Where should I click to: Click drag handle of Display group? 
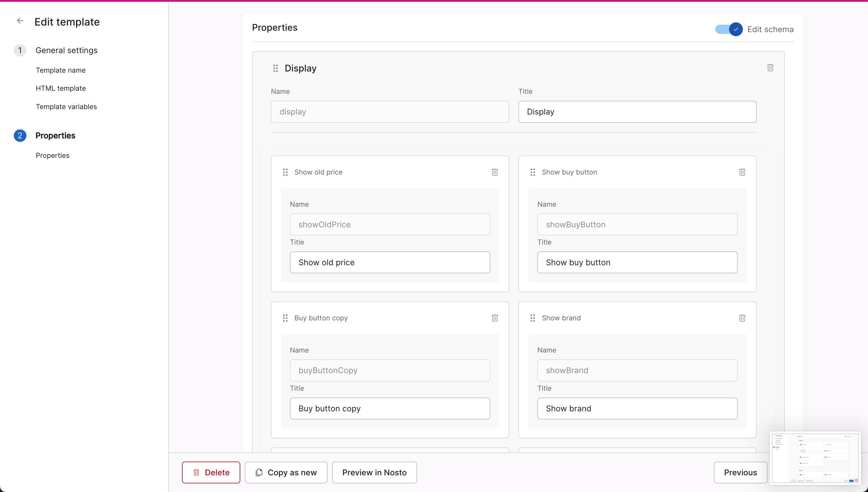coord(275,69)
